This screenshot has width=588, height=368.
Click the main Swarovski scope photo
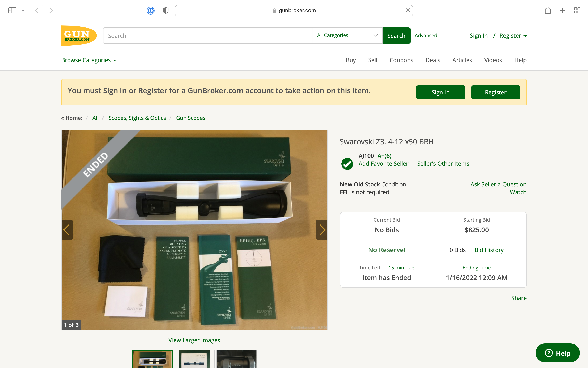(194, 230)
